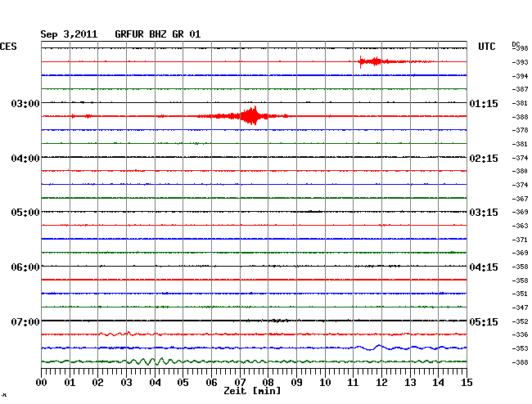Click the "14" minute axis label
The width and height of the screenshot is (532, 404).
[438, 382]
